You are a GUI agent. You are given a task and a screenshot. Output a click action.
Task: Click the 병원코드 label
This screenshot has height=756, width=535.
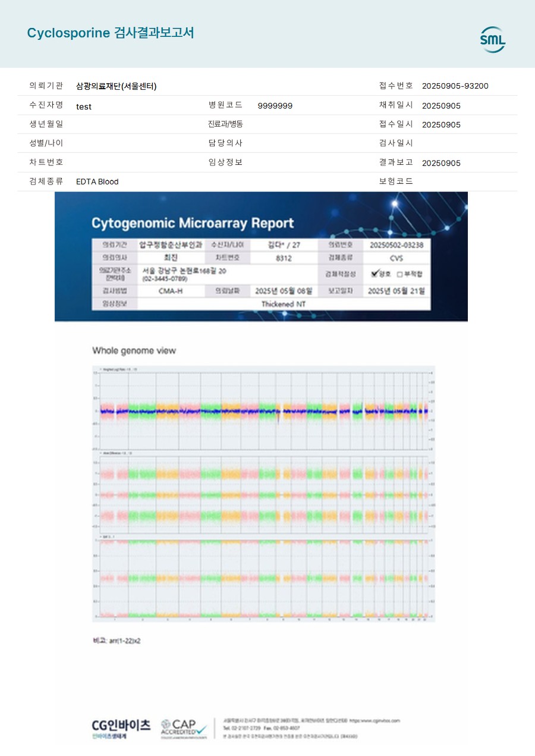tap(225, 105)
